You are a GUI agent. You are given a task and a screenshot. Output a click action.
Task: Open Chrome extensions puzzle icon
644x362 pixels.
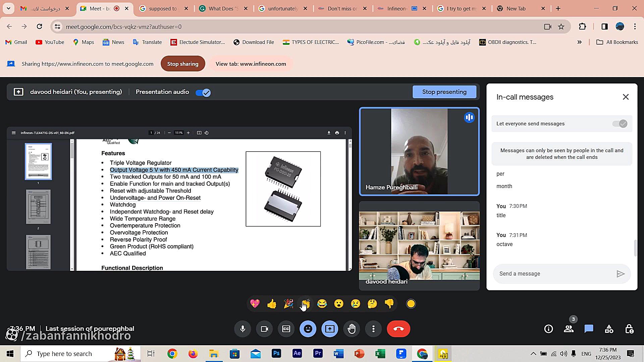(x=582, y=26)
